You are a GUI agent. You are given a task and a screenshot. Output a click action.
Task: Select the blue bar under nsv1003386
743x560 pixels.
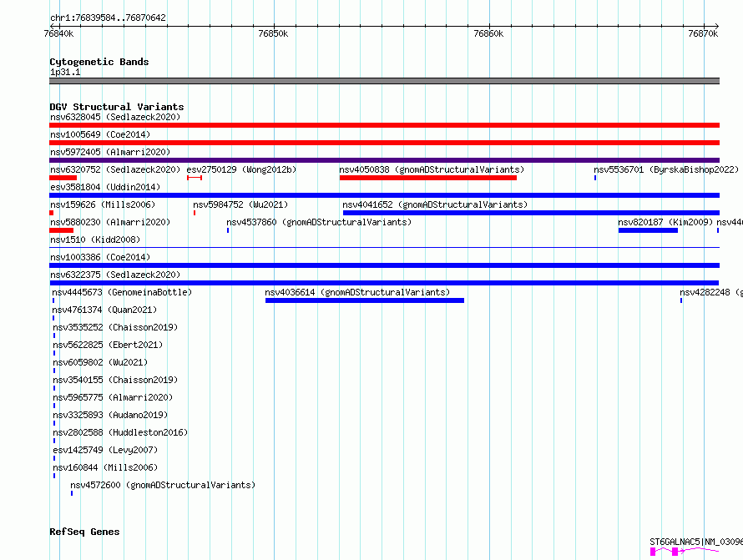[384, 265]
